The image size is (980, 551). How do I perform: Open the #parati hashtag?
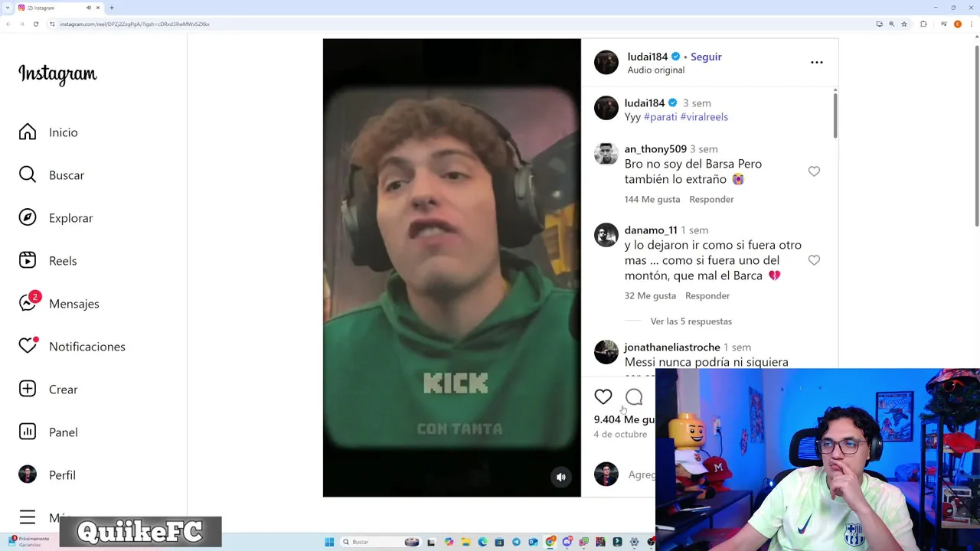660,117
